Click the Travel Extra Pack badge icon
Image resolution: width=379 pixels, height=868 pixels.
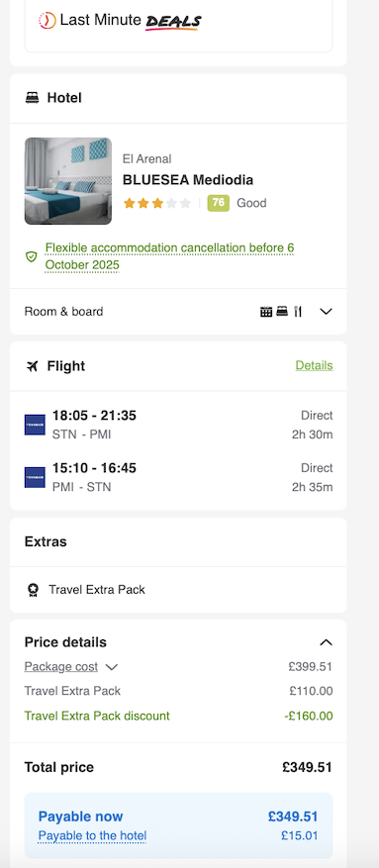click(x=33, y=590)
